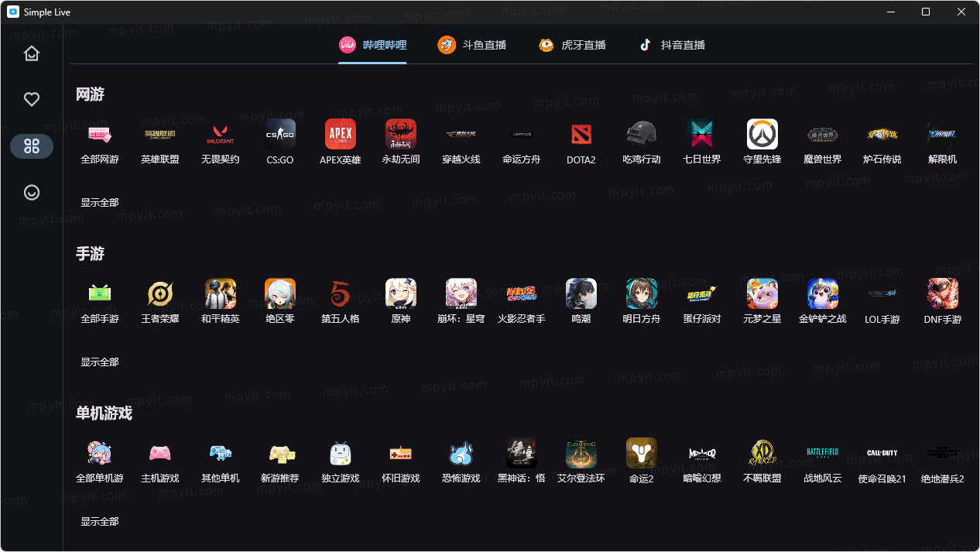Select 和平精英 category
Screen dimensions: 980x552
[x=221, y=301]
